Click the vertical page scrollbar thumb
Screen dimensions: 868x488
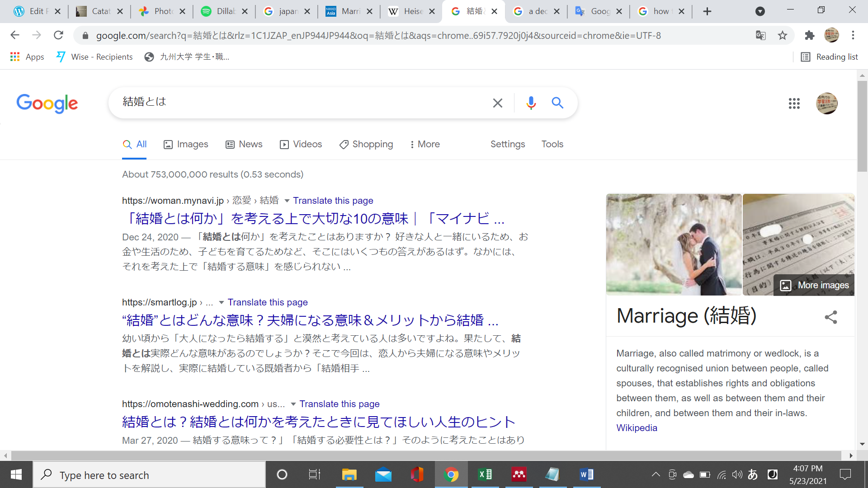tap(862, 127)
